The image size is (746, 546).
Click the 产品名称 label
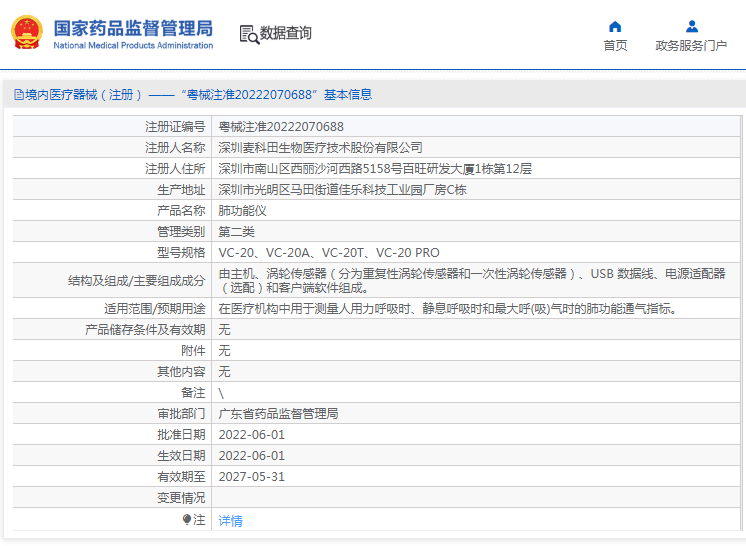[181, 211]
